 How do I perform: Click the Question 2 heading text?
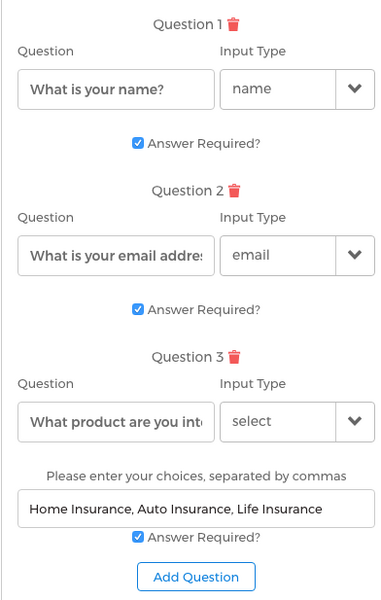[187, 191]
